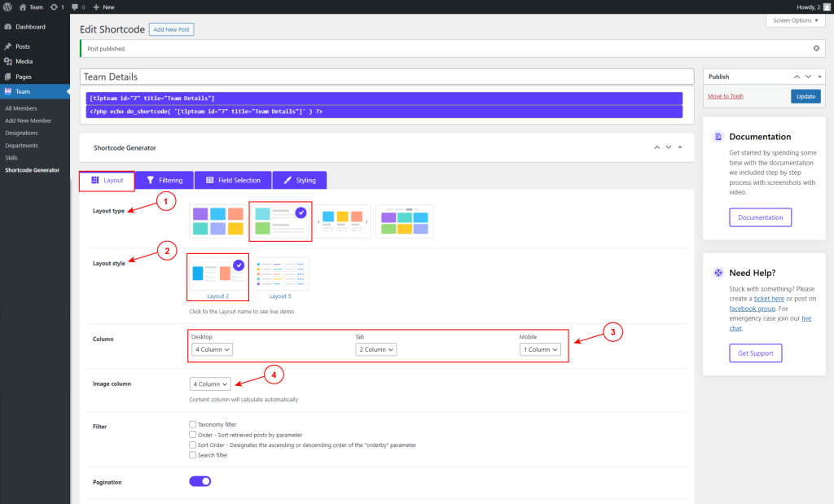Enable the Taxonomy filter checkbox
The width and height of the screenshot is (834, 504).
pos(192,424)
